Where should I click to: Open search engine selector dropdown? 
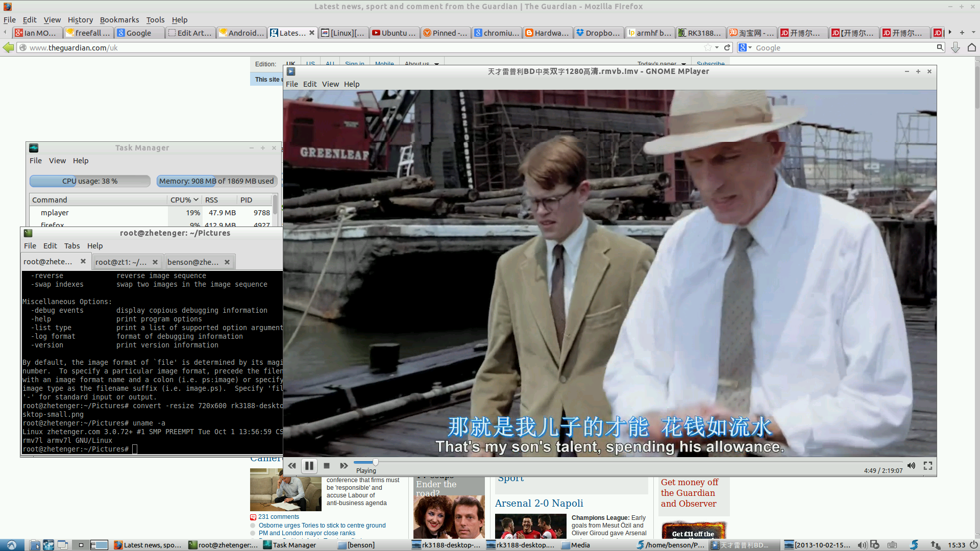(745, 47)
